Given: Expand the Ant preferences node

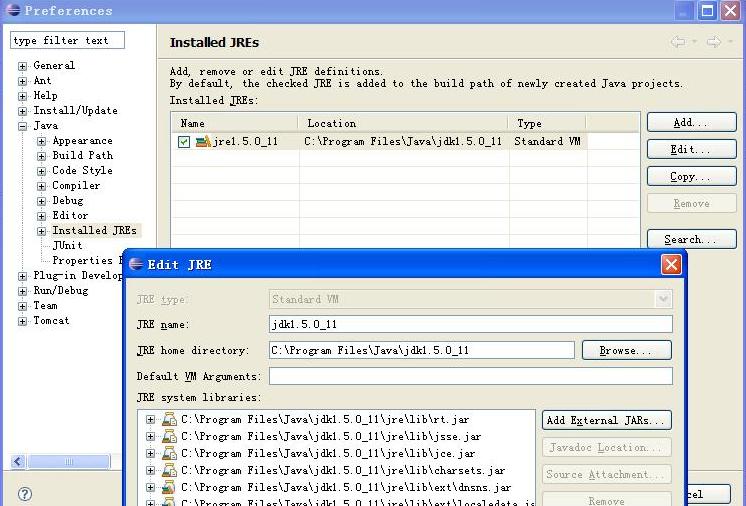Looking at the screenshot, I should coord(22,81).
